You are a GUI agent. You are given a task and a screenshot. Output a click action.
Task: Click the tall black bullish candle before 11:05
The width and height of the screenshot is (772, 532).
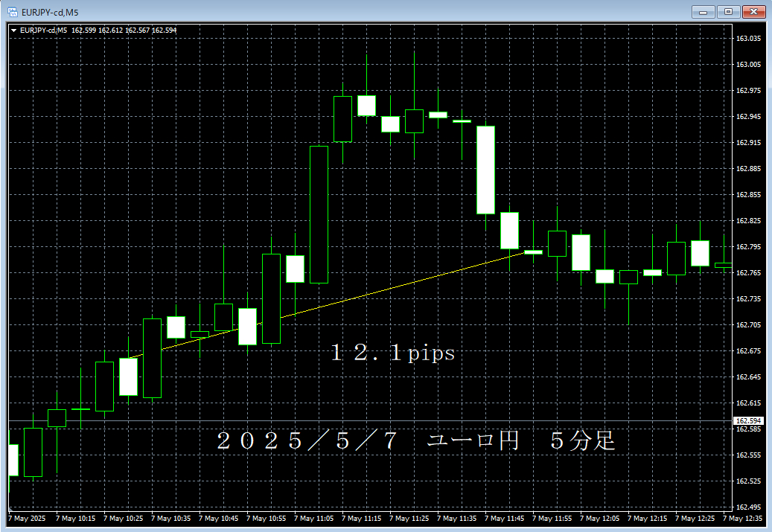(319, 214)
